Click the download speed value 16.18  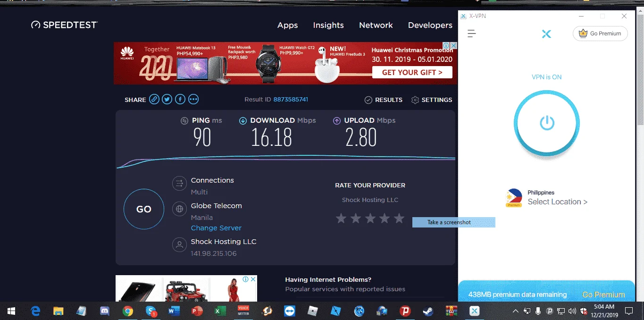pyautogui.click(x=271, y=138)
